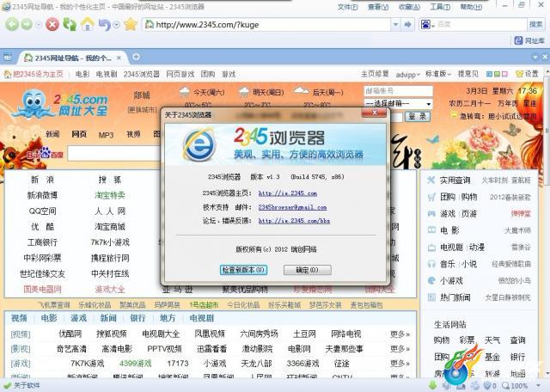Expand the advipp account dropdown

[407, 74]
